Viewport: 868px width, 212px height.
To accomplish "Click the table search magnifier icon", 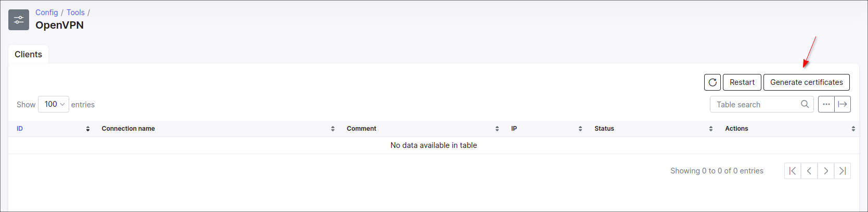I will (x=805, y=104).
